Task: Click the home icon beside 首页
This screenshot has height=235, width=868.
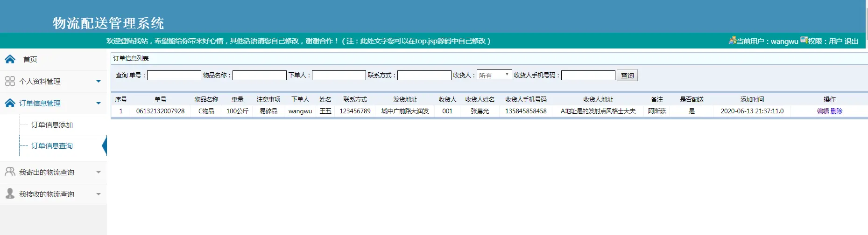Action: tap(10, 59)
